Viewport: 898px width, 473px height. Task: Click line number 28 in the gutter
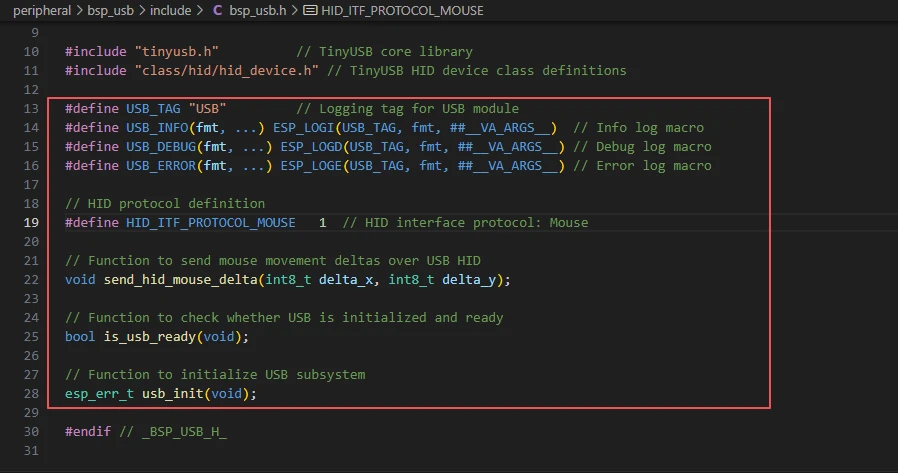click(30, 393)
